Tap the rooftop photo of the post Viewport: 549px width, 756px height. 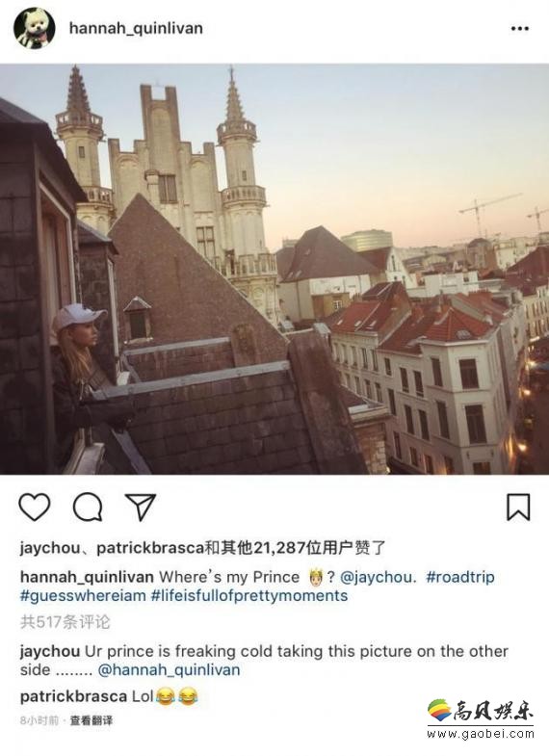pos(274,269)
